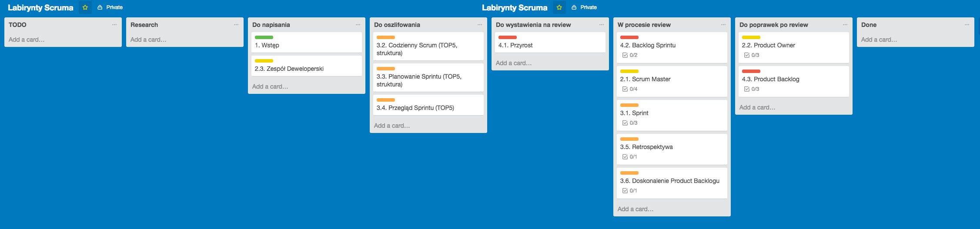Open the 3.4. Przegląd Sprintu card

[415, 108]
